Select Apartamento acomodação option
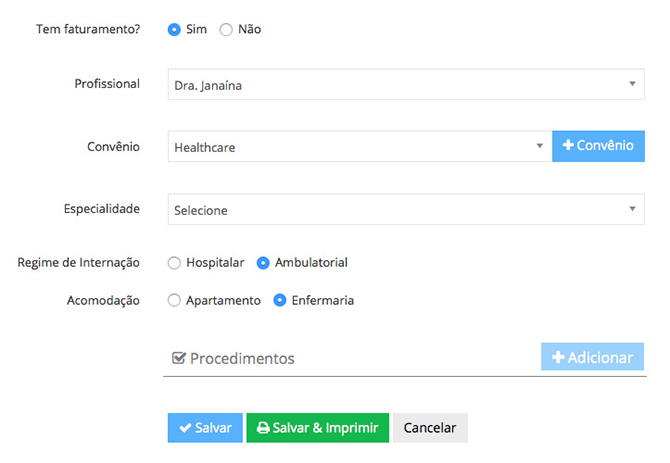 [x=174, y=300]
